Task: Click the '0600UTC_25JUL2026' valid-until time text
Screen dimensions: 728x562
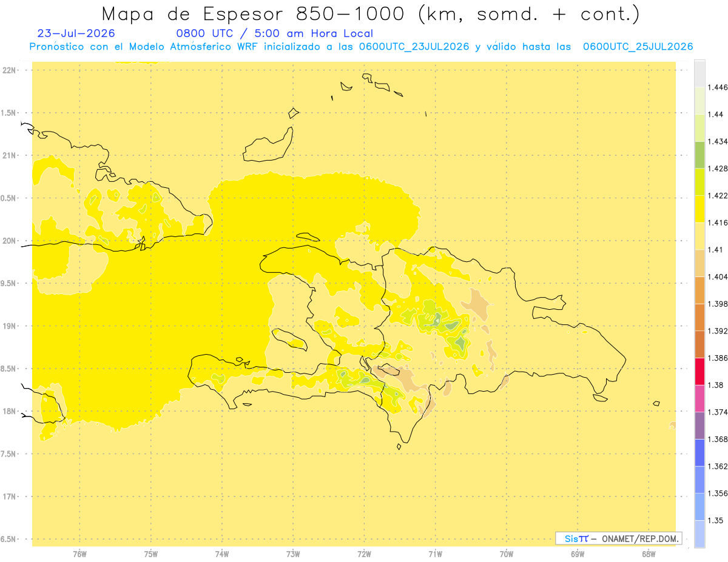Action: (x=638, y=47)
